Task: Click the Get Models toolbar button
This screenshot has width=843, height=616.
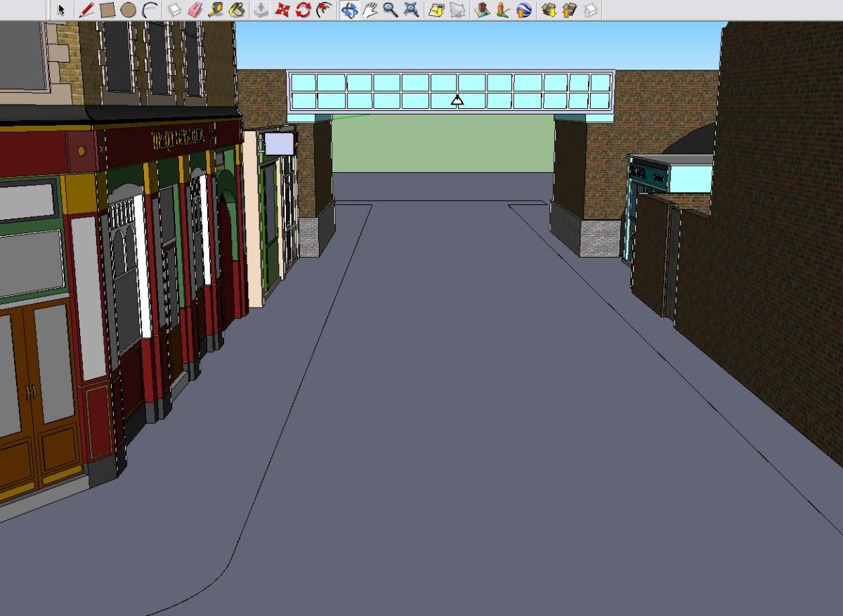Action: pos(549,10)
